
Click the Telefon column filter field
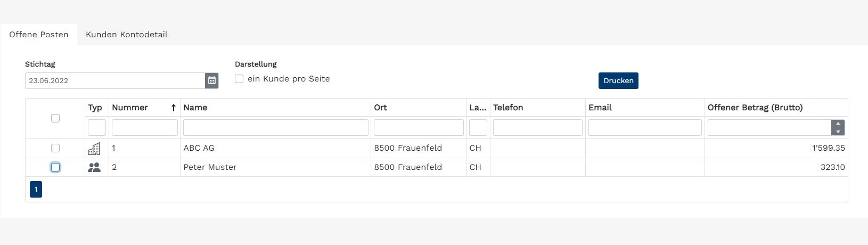[538, 127]
